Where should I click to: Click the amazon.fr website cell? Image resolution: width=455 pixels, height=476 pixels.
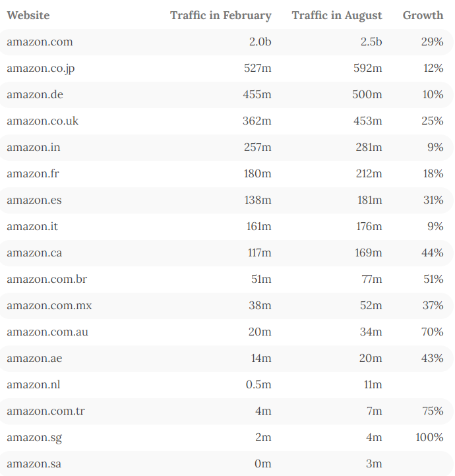pyautogui.click(x=33, y=173)
